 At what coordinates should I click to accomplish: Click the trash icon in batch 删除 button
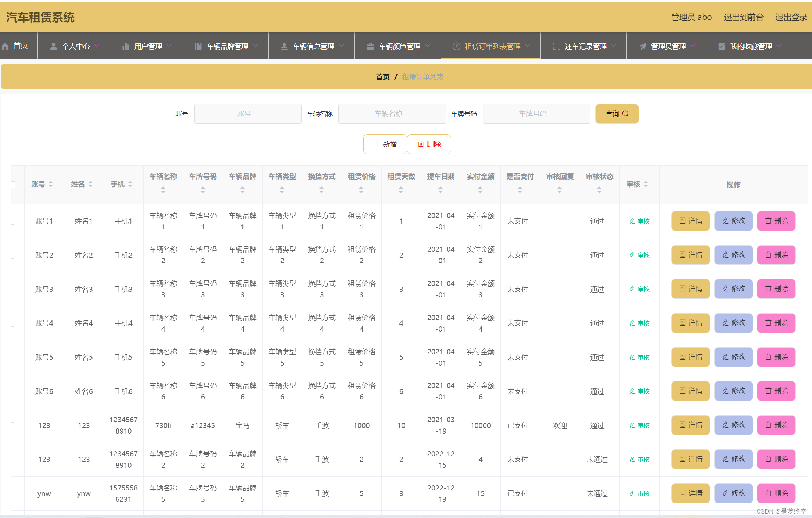click(421, 144)
